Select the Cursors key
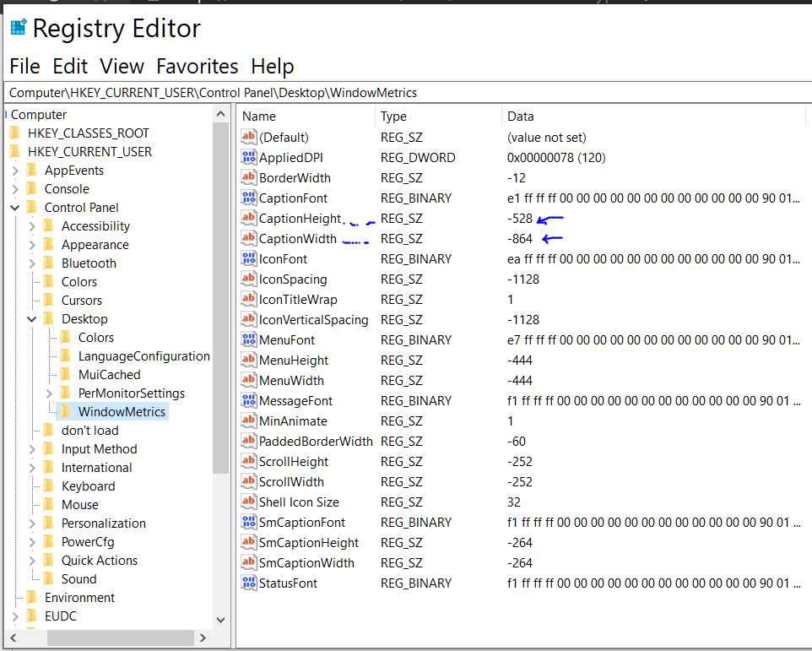 (x=82, y=301)
